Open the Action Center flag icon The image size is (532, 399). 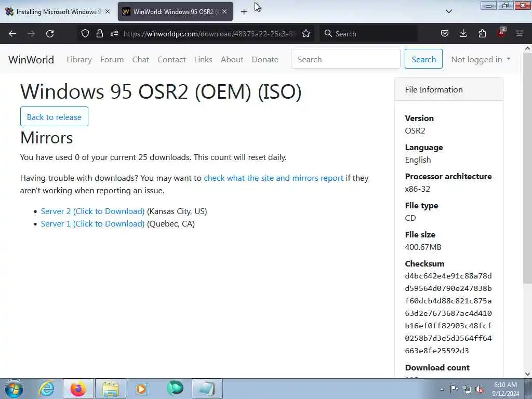click(454, 389)
